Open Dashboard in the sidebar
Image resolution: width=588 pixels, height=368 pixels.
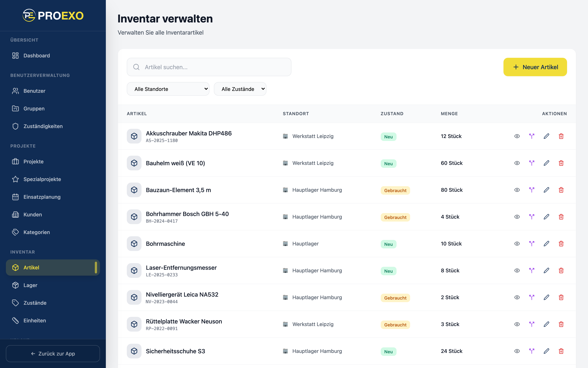pos(53,56)
